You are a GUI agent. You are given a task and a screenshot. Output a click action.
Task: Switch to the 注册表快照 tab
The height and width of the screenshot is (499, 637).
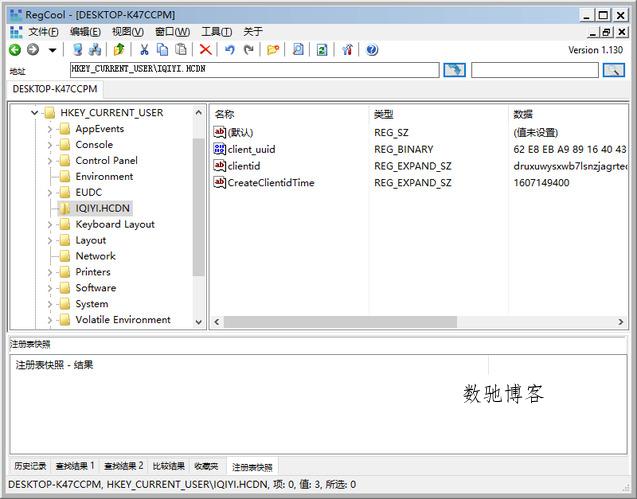tap(252, 467)
